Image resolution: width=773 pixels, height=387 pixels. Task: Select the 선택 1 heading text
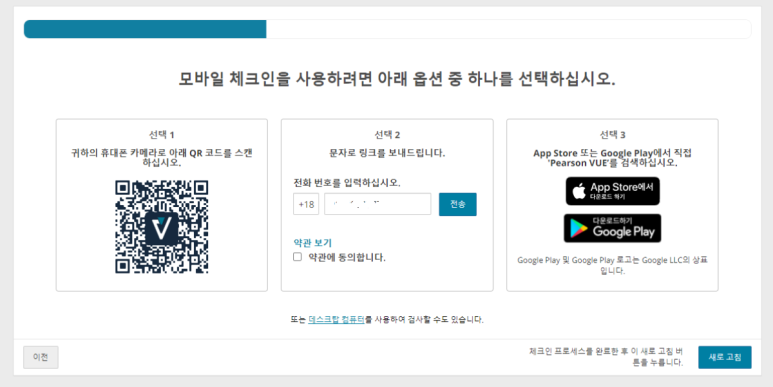[x=162, y=135]
